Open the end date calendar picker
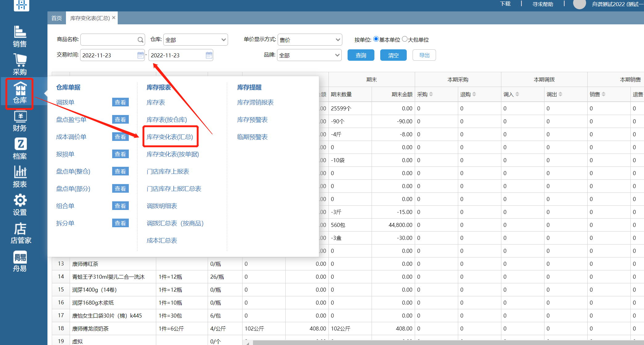The image size is (644, 345). (x=209, y=55)
